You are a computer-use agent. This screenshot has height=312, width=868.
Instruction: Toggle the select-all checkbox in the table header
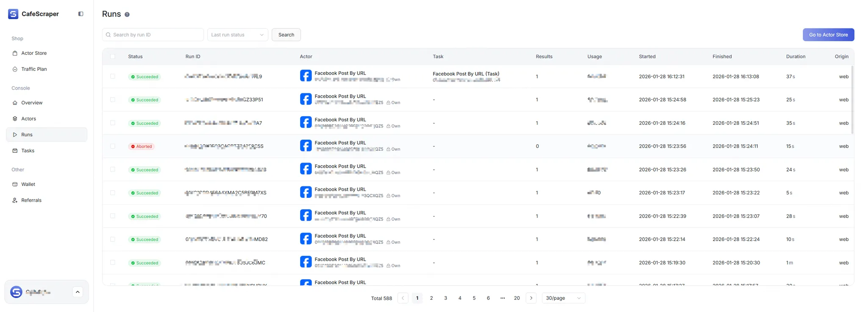(112, 56)
